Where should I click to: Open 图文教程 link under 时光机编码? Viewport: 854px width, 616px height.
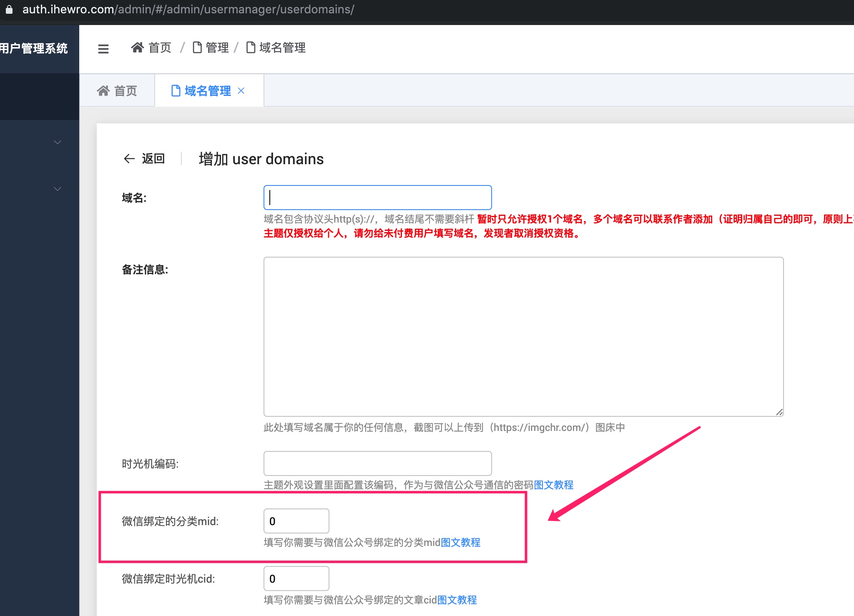coord(554,485)
